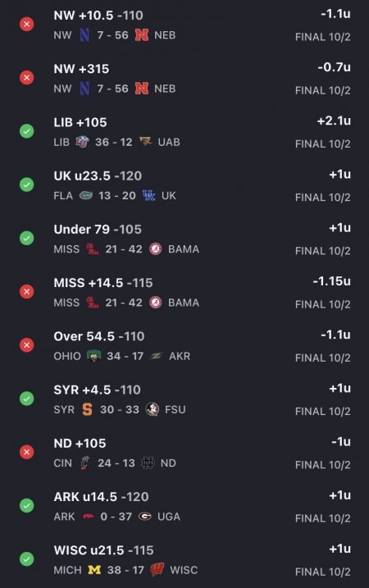The image size is (369, 588).
Task: Click the green check beside ARK u14.5
Action: pos(26,505)
